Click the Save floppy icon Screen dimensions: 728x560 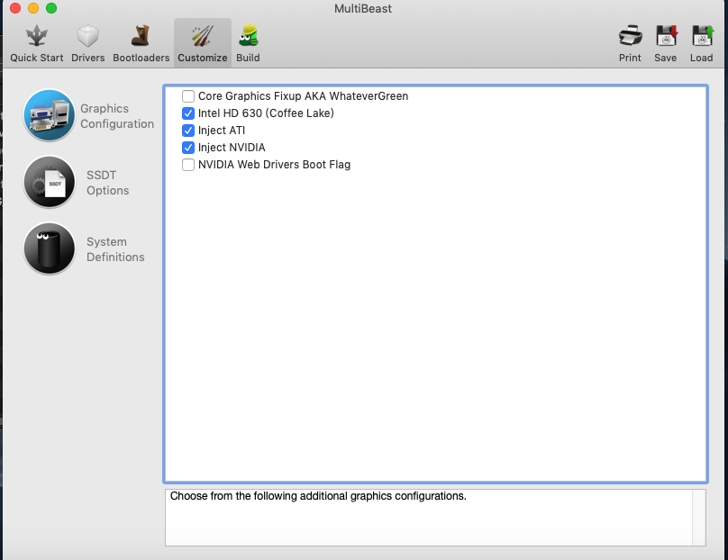666,36
